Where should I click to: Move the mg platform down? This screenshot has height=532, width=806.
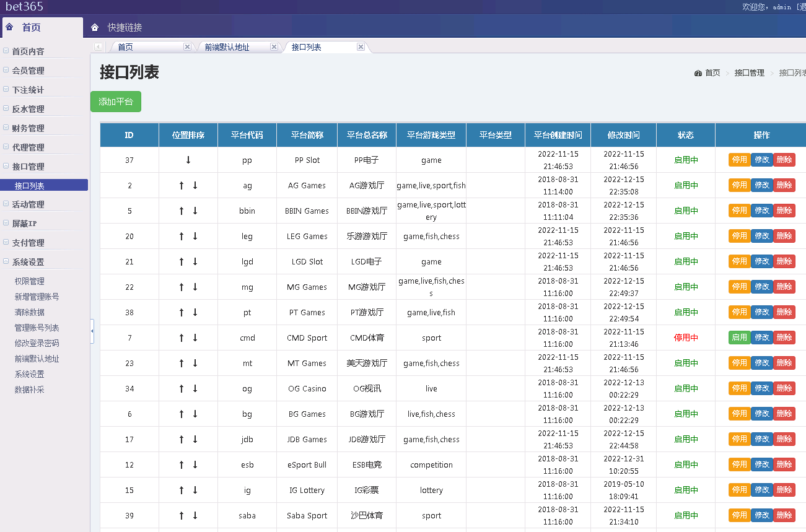(x=195, y=287)
